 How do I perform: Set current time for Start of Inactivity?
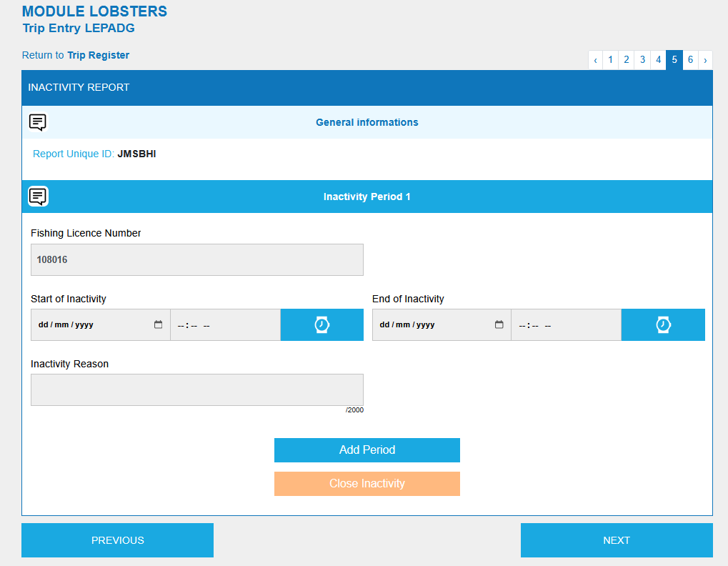321,324
